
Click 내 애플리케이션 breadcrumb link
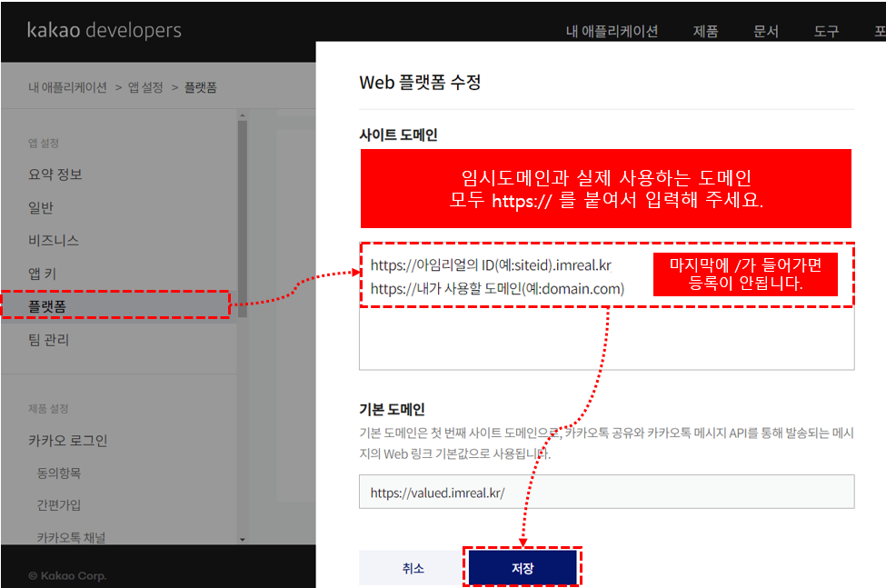click(x=68, y=87)
